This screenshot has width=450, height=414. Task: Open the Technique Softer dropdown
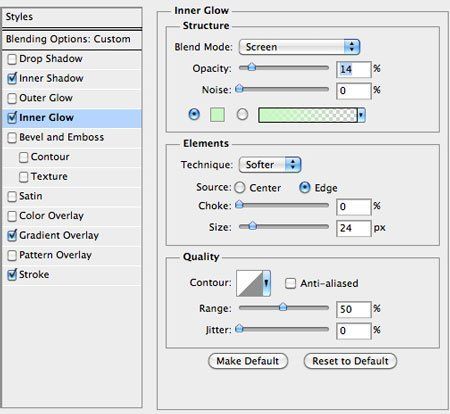270,165
